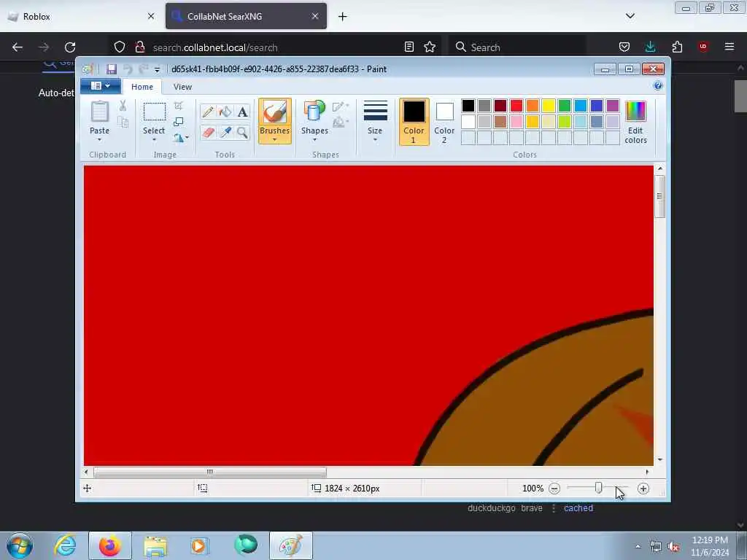This screenshot has height=560, width=747.
Task: Select the Eraser tool
Action: click(x=208, y=132)
